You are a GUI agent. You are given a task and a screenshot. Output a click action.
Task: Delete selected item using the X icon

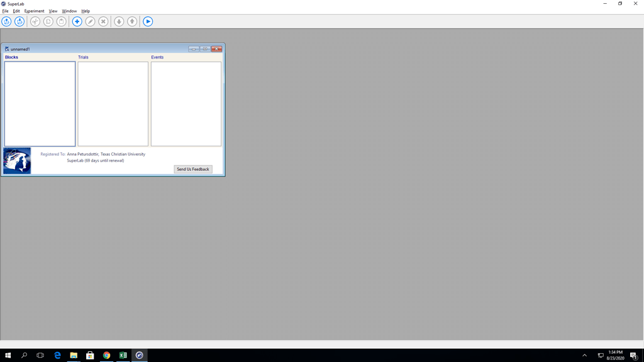[x=103, y=21]
